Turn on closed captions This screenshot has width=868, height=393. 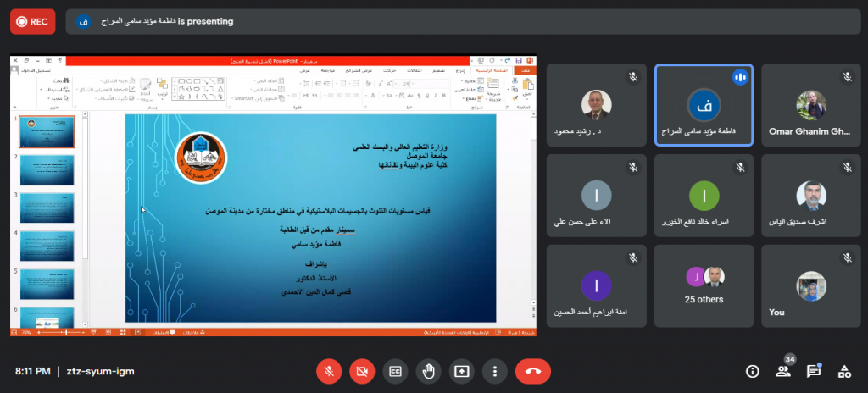(x=395, y=371)
